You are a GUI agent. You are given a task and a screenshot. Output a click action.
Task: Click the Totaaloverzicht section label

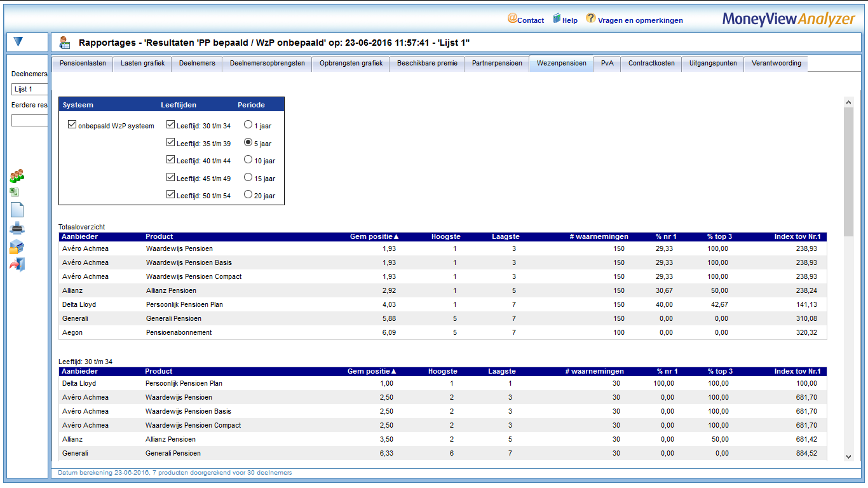click(x=81, y=226)
